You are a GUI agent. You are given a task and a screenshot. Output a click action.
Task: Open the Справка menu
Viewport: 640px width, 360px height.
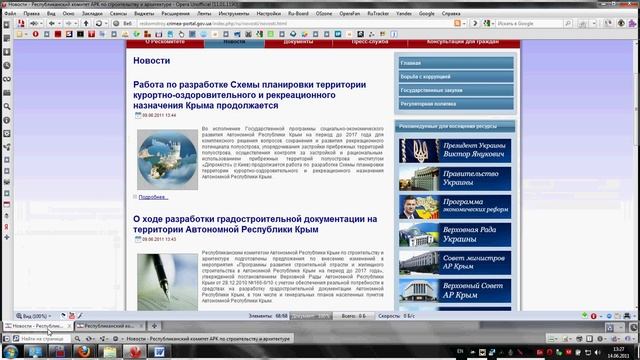pos(451,13)
